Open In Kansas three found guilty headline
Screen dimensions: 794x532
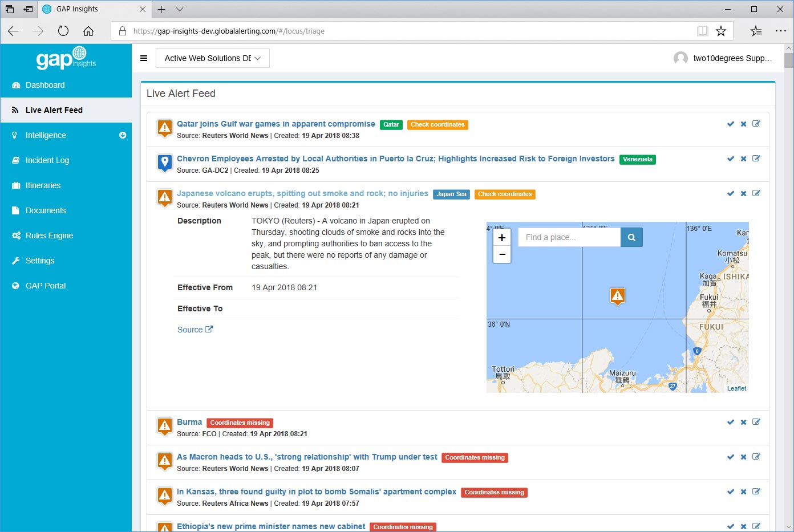[x=317, y=492]
